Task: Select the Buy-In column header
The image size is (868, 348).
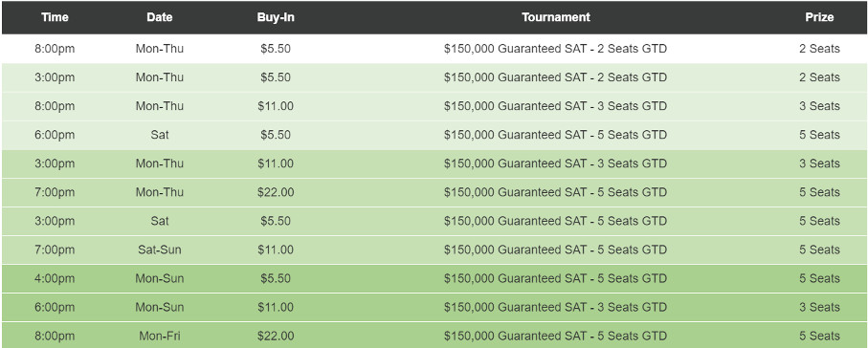Action: (276, 17)
